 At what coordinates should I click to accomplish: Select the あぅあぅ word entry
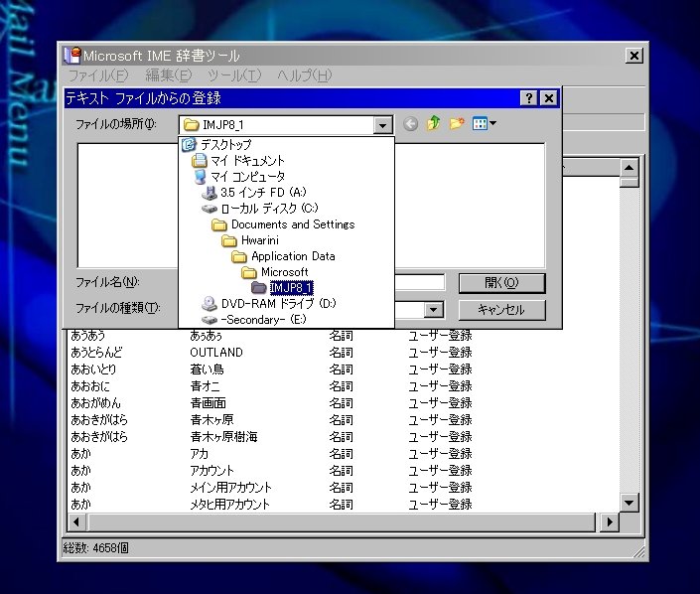pyautogui.click(x=207, y=336)
